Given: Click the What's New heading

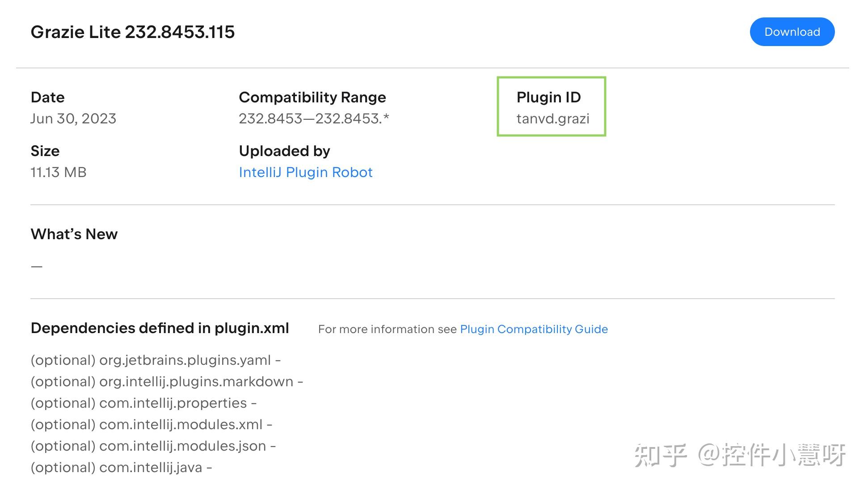Looking at the screenshot, I should click(x=74, y=234).
